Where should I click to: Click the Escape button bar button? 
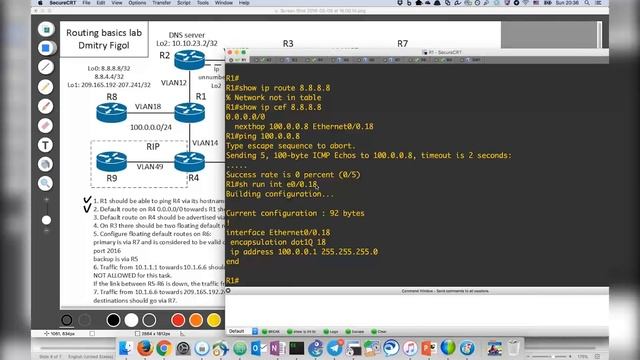tap(355, 332)
